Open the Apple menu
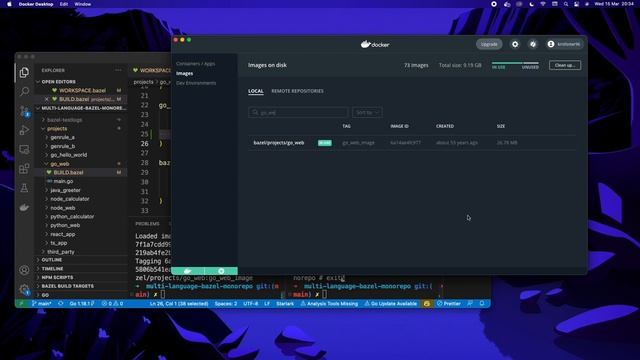This screenshot has width=640, height=360. coord(9,4)
